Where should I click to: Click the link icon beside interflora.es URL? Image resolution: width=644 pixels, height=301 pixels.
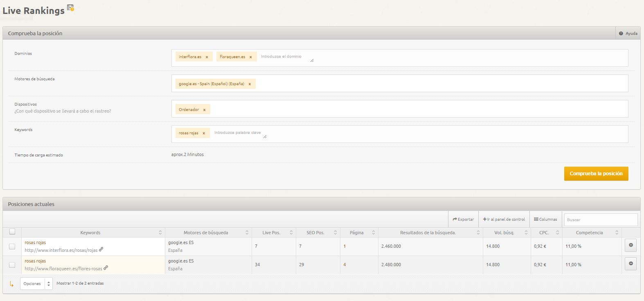(101, 249)
